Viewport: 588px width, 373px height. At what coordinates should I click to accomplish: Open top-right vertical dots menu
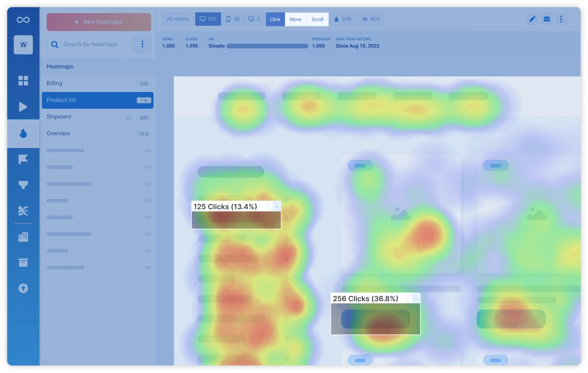(x=561, y=19)
